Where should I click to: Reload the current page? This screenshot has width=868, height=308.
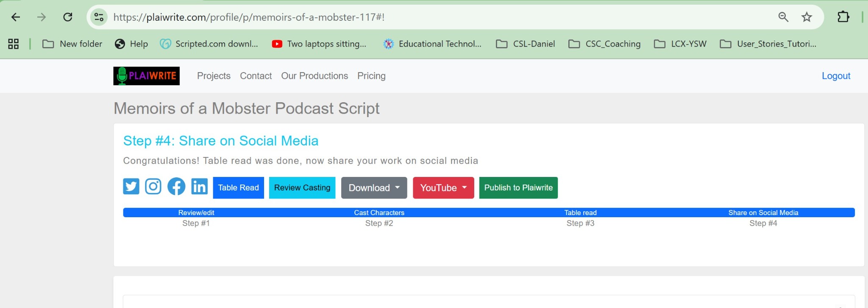[x=68, y=17]
